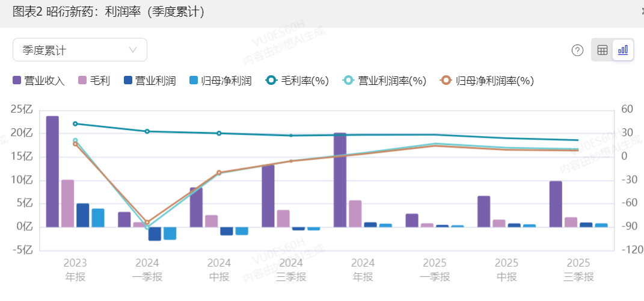644x301 pixels.
Task: Click the 25亿 left axis label
Action: [22, 110]
